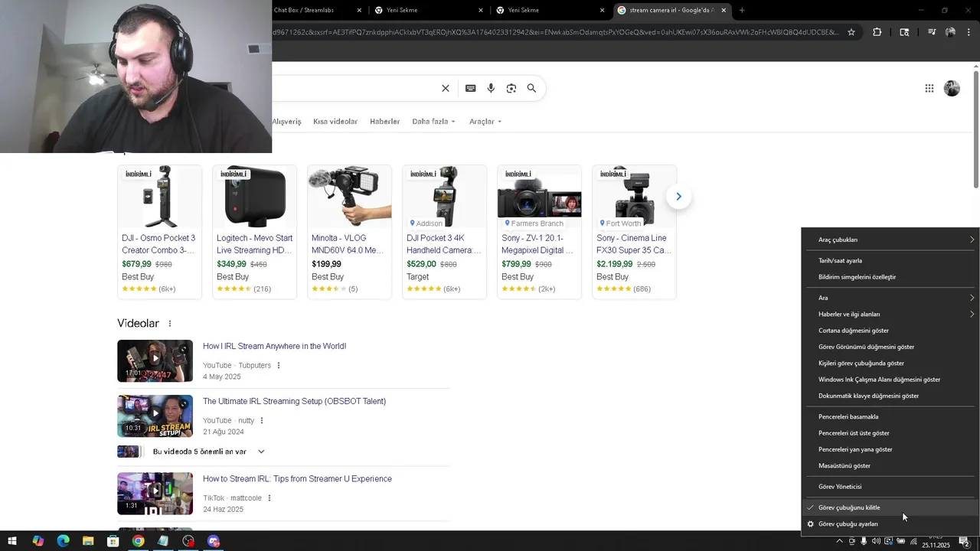Open Görev çubuğu ayarları
This screenshot has height=551, width=980.
point(890,524)
